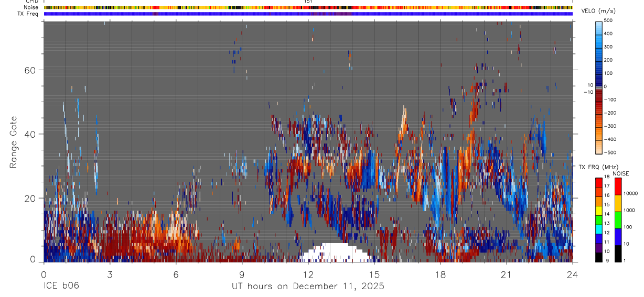
Task: Click pale orange bottom of velocity colour bar
Action: 598,148
